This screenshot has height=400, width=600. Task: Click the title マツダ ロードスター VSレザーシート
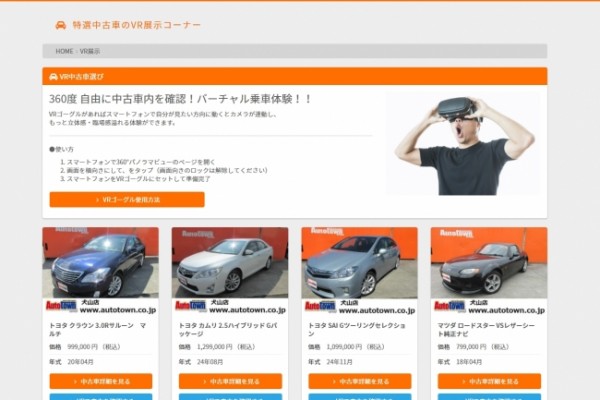pyautogui.click(x=486, y=330)
